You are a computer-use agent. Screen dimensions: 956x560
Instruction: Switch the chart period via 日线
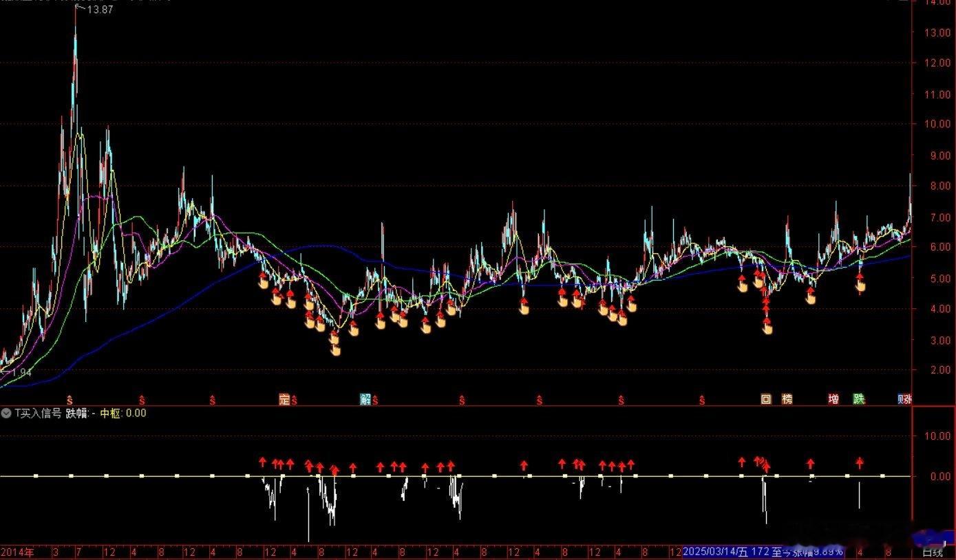pos(933,552)
